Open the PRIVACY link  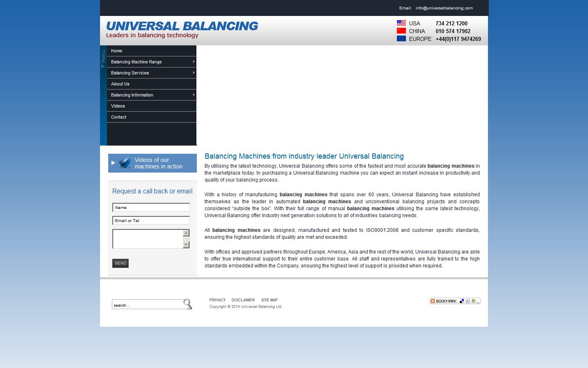click(x=217, y=300)
